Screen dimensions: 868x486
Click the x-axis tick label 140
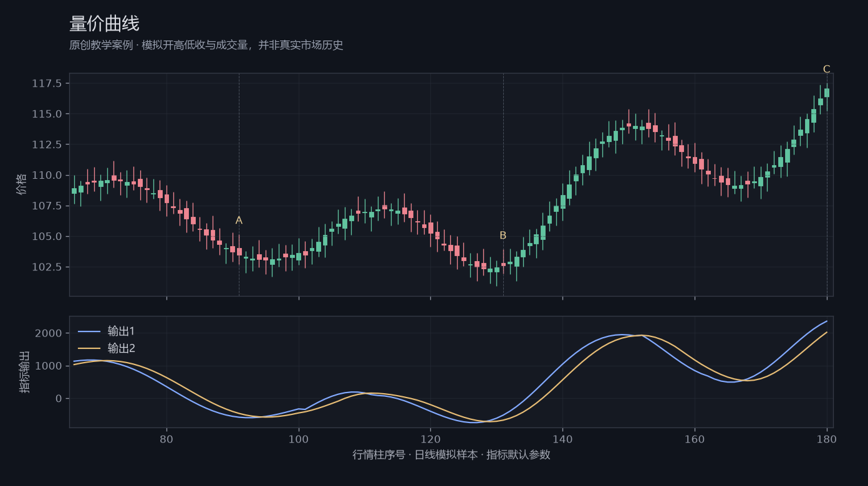click(562, 439)
